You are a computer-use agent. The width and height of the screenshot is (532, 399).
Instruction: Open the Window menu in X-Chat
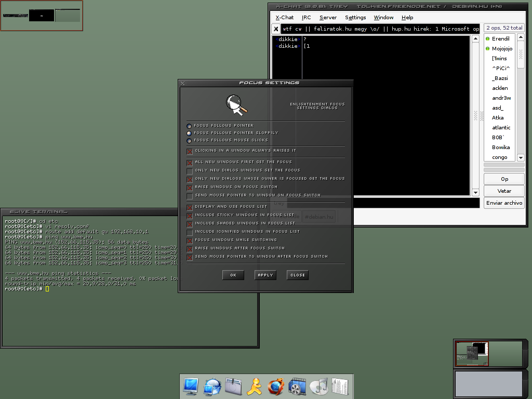pyautogui.click(x=383, y=17)
